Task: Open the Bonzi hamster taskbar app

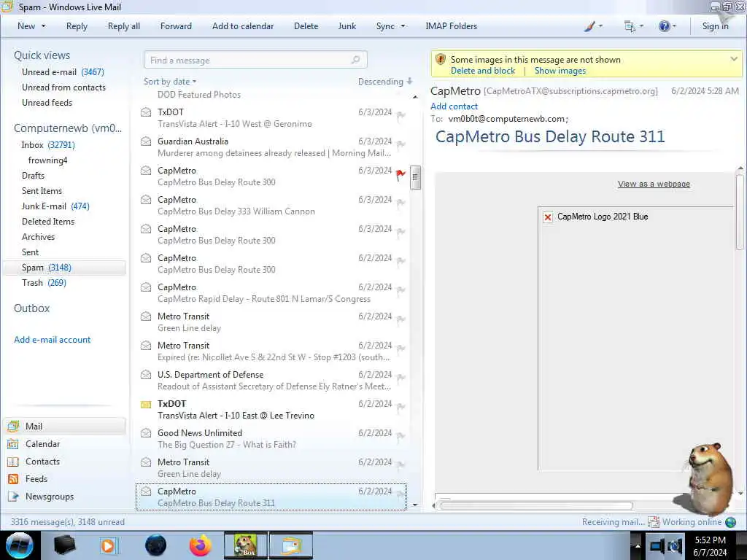Action: point(246,545)
